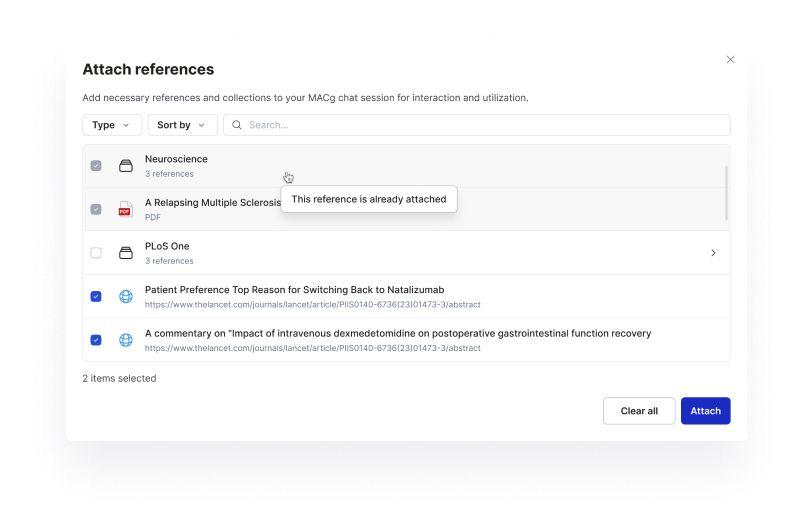Click the reference list scrollbar
The image size is (793, 522).
tap(726, 193)
